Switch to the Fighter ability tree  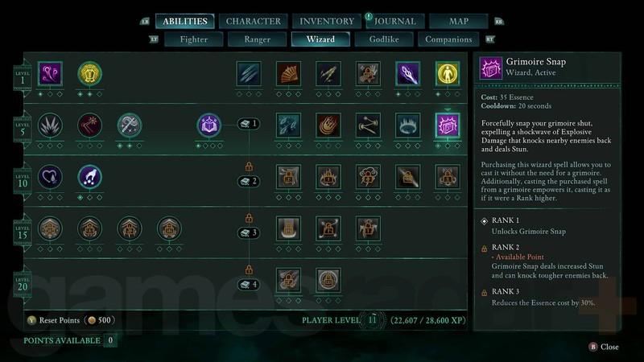[193, 39]
